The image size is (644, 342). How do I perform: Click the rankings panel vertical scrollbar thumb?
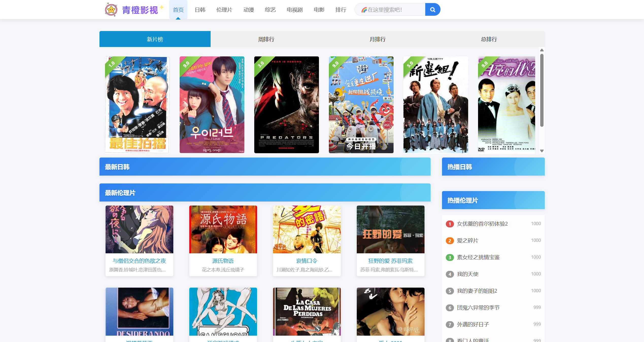541,90
